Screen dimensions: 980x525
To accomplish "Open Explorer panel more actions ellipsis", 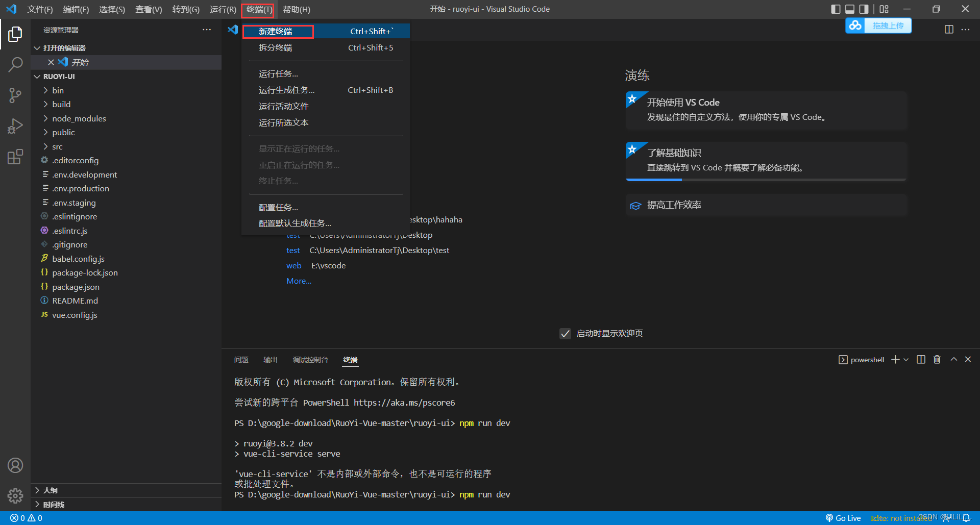I will pos(206,30).
